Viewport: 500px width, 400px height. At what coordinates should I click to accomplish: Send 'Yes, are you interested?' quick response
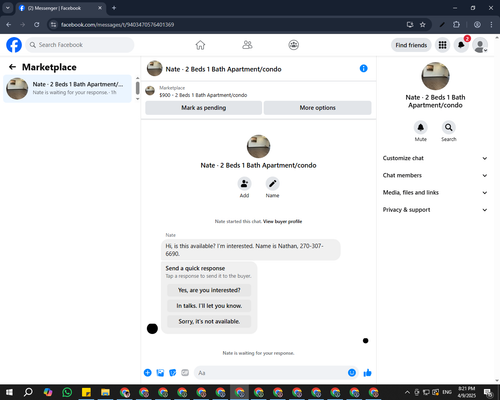pyautogui.click(x=209, y=290)
